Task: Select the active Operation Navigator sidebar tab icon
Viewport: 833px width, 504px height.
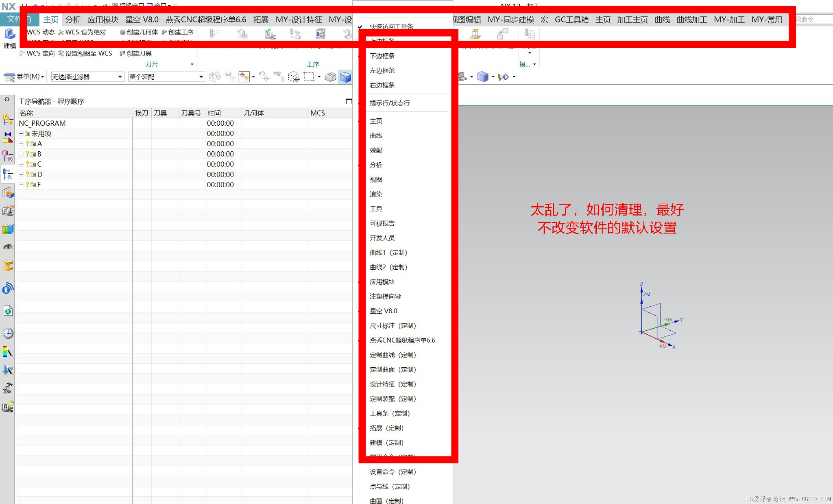Action: point(8,174)
